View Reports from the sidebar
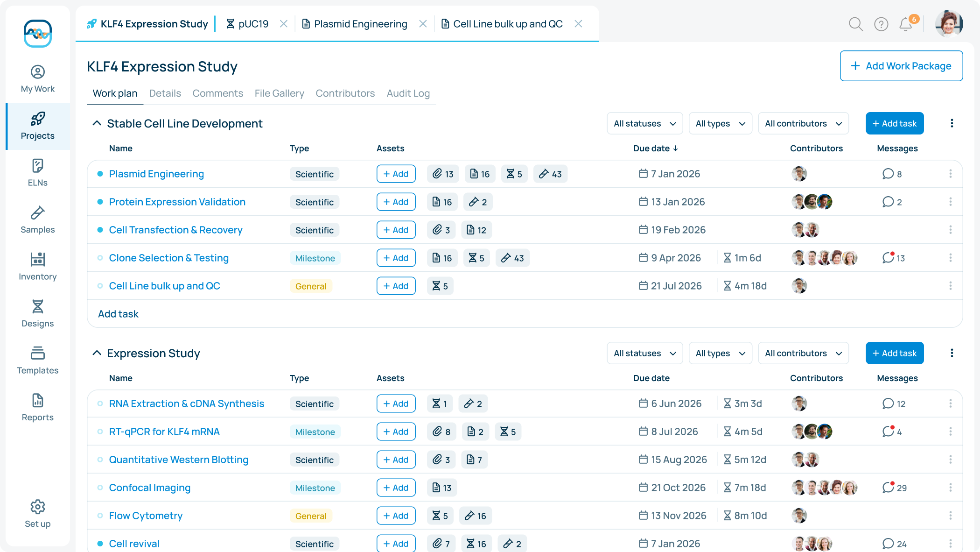 tap(37, 407)
